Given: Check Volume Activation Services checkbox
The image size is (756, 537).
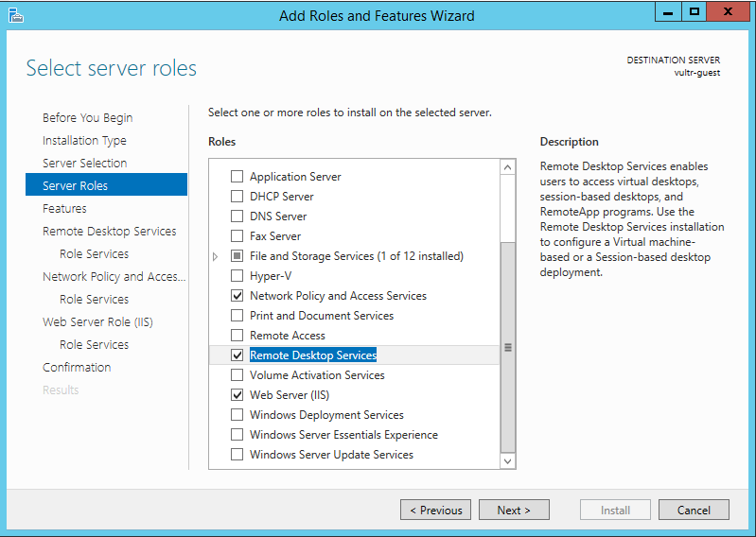Looking at the screenshot, I should pyautogui.click(x=237, y=374).
